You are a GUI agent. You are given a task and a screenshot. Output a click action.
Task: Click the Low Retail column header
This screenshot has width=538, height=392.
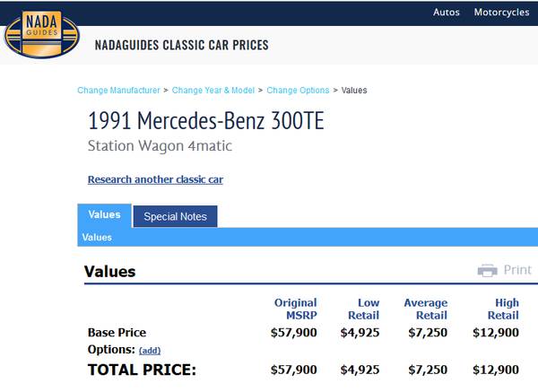click(x=363, y=309)
